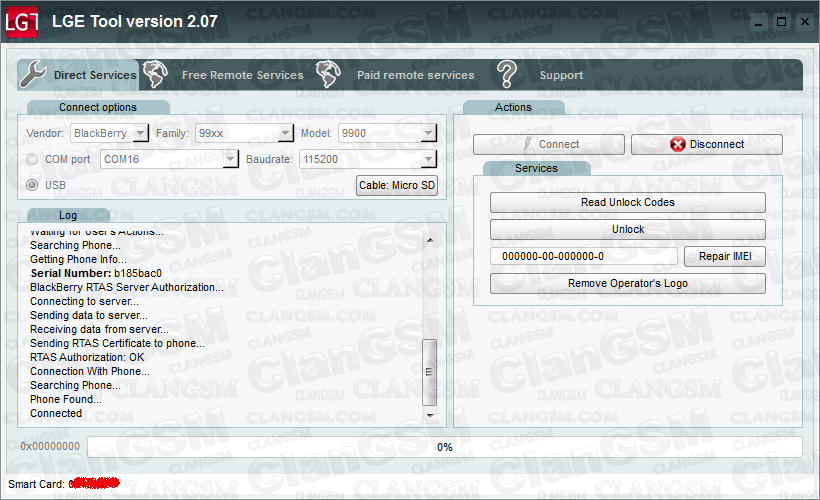This screenshot has width=820, height=500.
Task: Select the COM port radio button
Action: 32,159
